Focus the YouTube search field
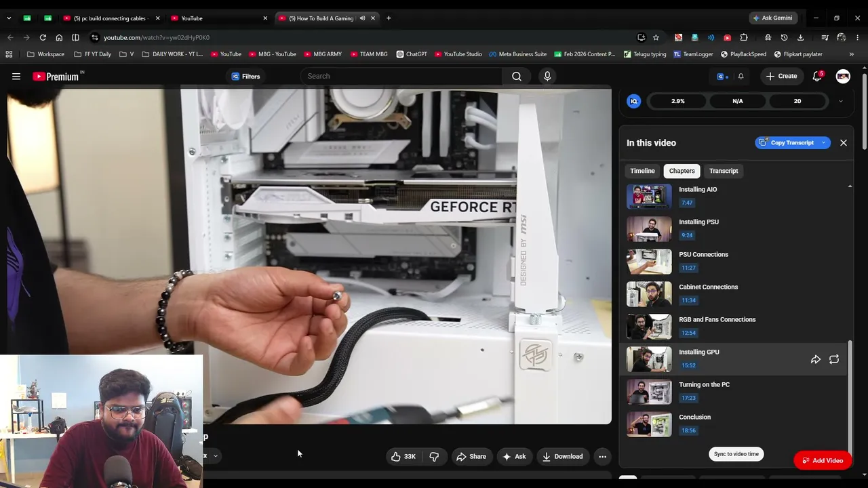This screenshot has height=488, width=868. (401, 77)
